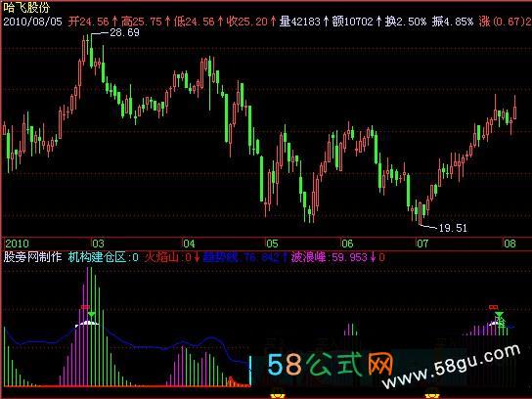This screenshot has height=399, width=532.
Task: Select the 06 month marker
Action: point(347,244)
